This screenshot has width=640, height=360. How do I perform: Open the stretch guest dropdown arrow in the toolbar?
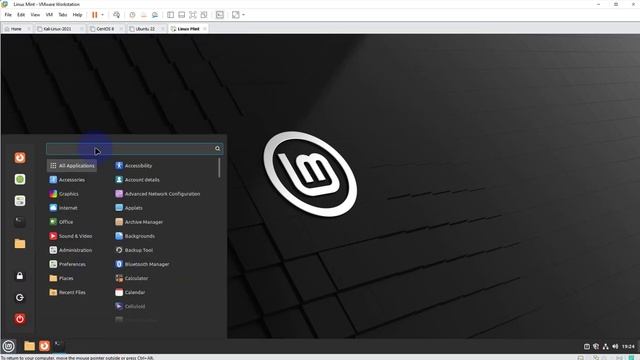coord(244,15)
